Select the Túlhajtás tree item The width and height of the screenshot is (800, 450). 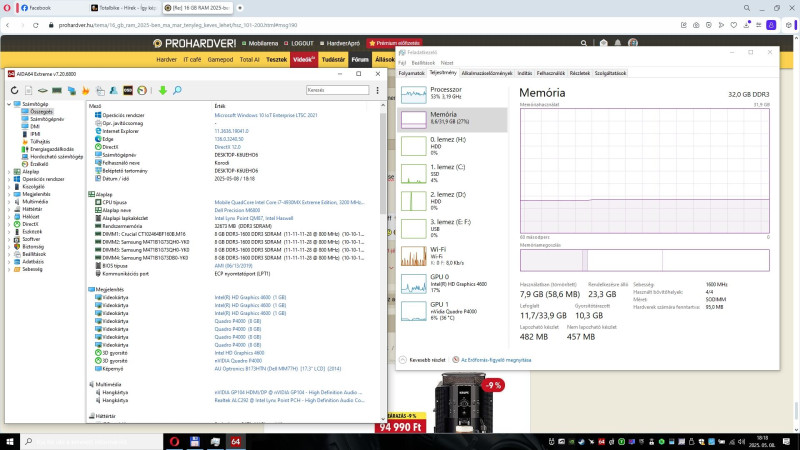tap(40, 142)
